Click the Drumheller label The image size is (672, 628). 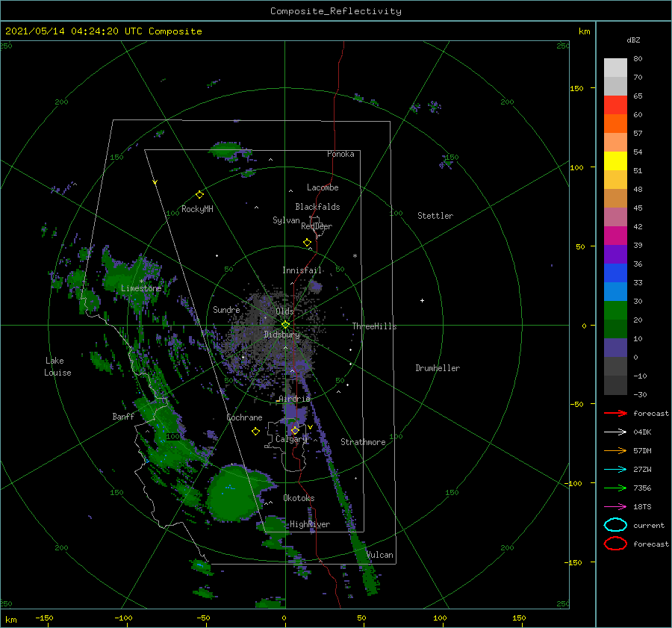click(438, 368)
